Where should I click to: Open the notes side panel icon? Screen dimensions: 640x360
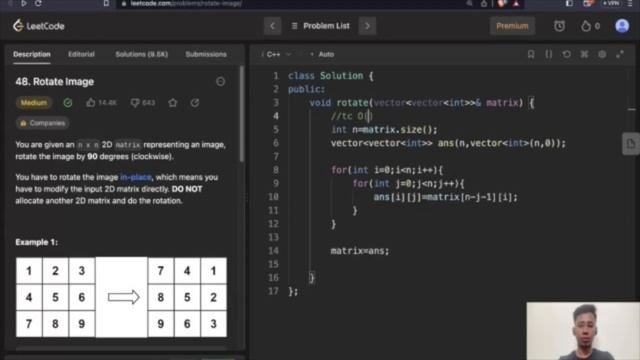point(631,144)
